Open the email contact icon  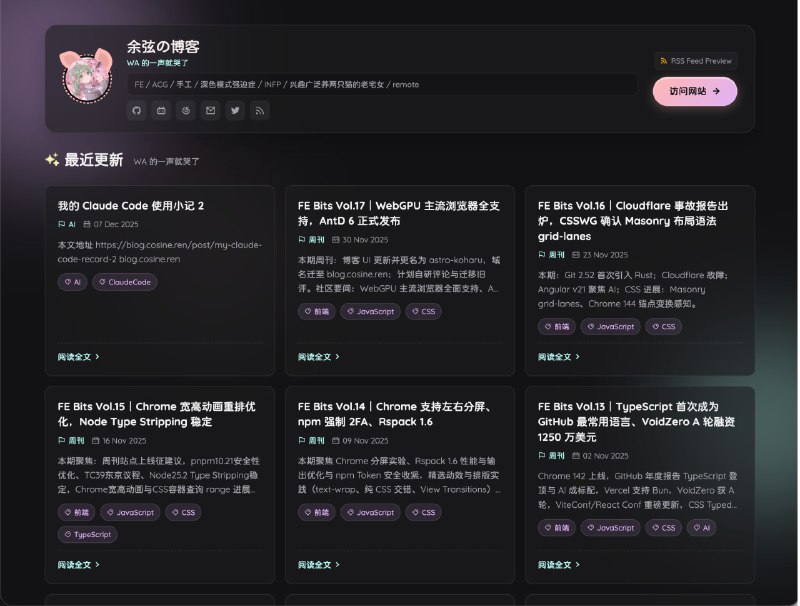210,110
